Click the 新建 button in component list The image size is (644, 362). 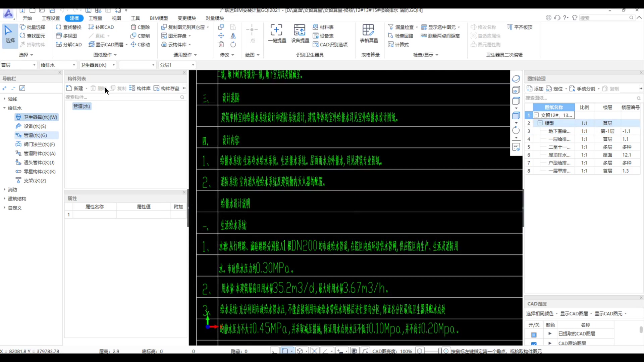(x=78, y=88)
